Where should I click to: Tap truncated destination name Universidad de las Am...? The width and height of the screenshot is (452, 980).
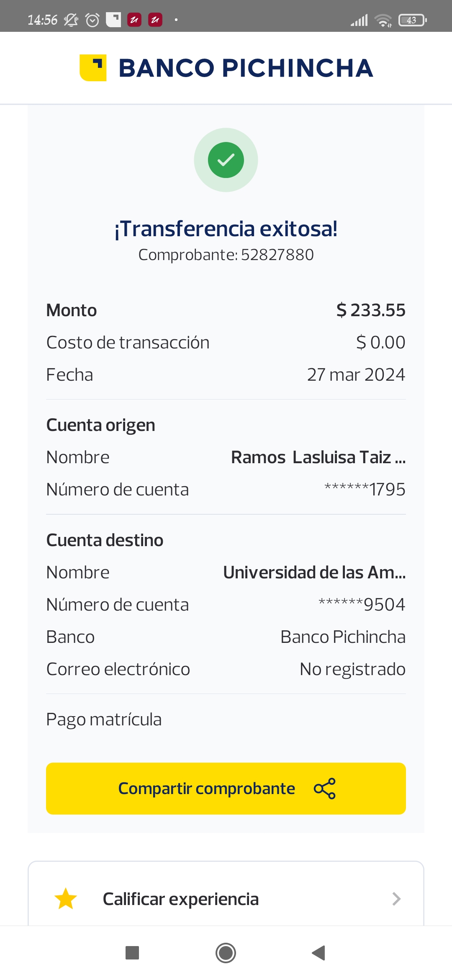pos(314,573)
